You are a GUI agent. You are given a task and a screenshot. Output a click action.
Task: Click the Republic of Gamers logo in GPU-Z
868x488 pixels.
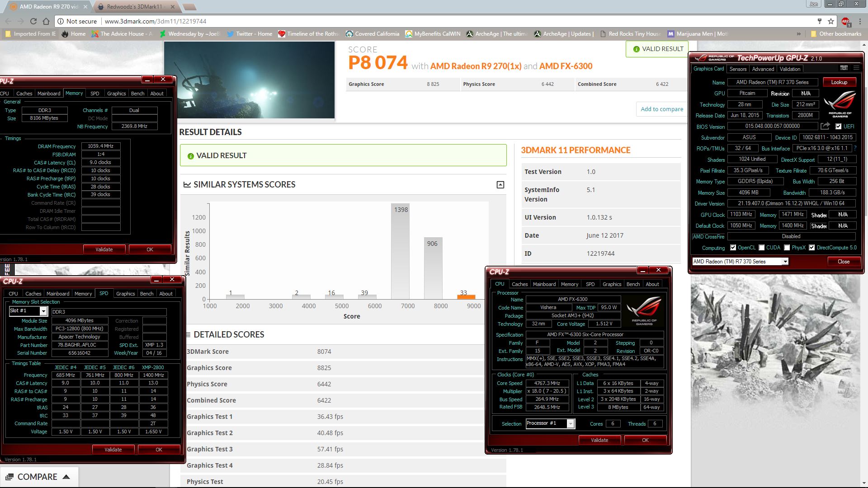coord(840,104)
